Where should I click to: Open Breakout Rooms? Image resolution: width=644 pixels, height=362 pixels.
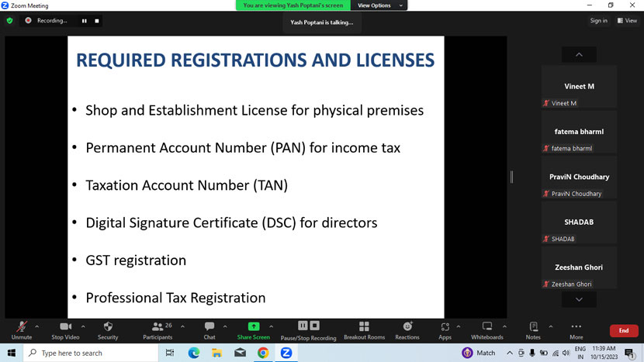coord(365,330)
